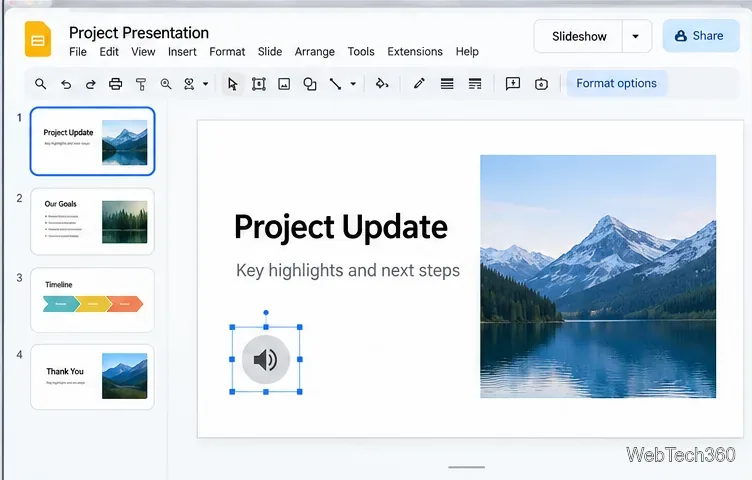Open the Tools menu
This screenshot has width=752, height=480.
[x=361, y=52]
